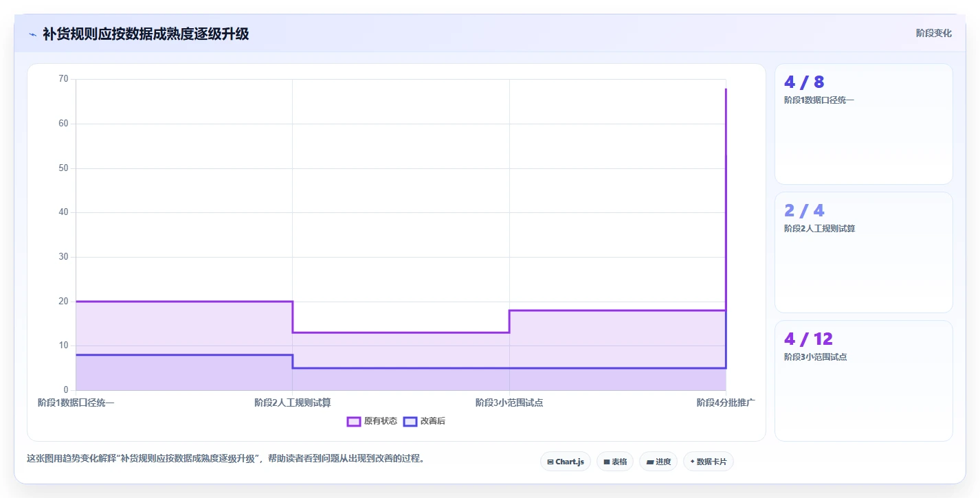980x498 pixels.
Task: Click the 阶段变化 label in header
Action: [934, 33]
